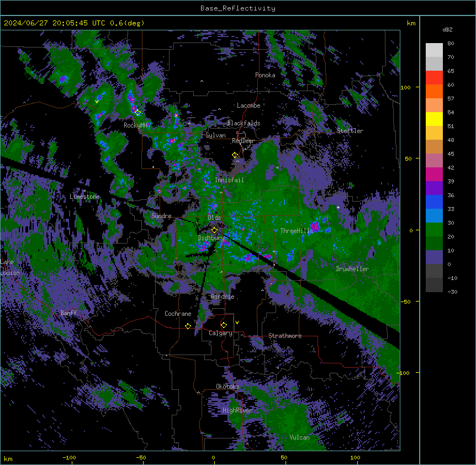Click the 100 tick label on the right axis
Screen dimensions: 476x465
pyautogui.click(x=405, y=87)
